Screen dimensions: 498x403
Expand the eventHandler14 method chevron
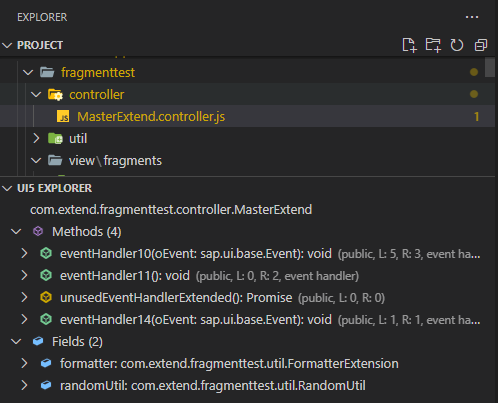24,319
